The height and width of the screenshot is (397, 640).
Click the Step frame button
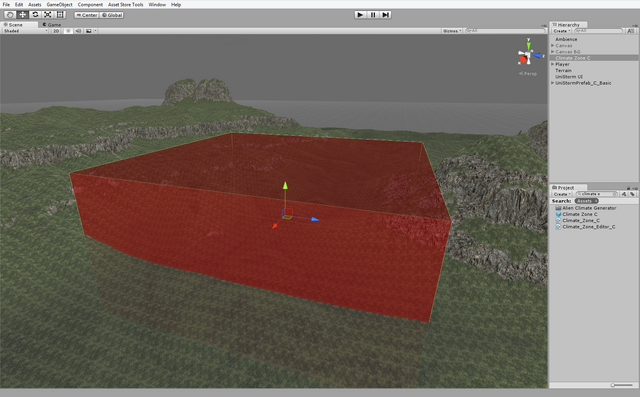point(385,15)
